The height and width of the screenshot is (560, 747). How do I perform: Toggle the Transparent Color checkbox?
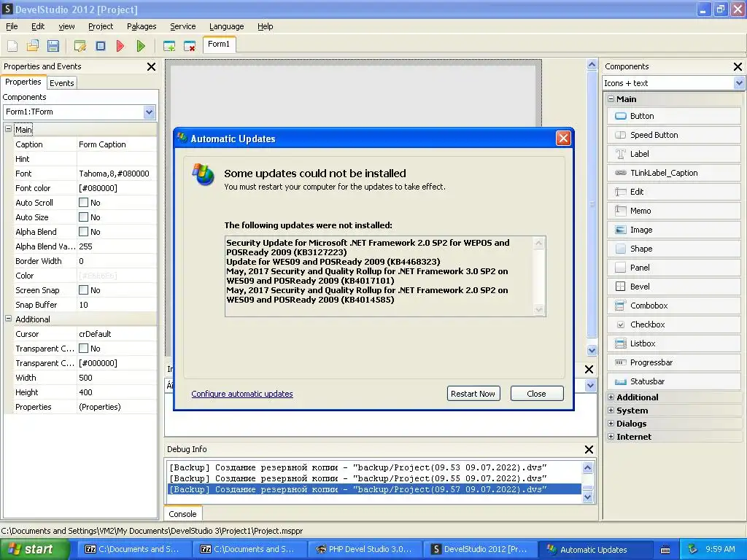[83, 349]
